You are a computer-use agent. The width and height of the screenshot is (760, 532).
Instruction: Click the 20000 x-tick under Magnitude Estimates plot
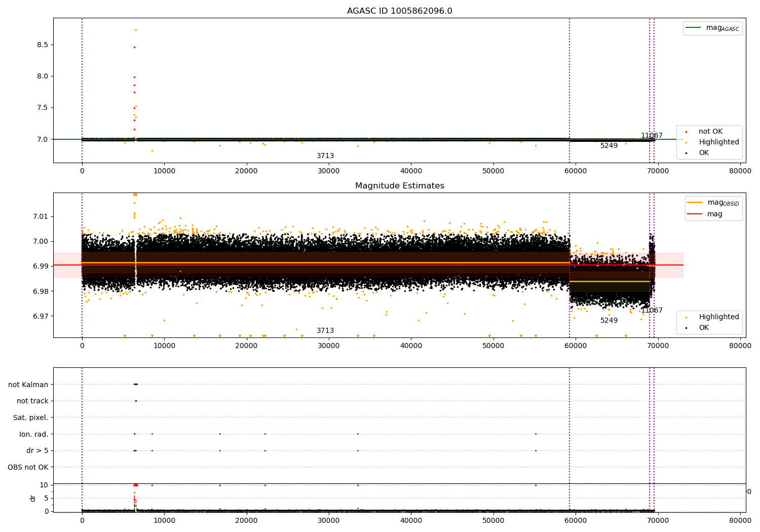247,346
